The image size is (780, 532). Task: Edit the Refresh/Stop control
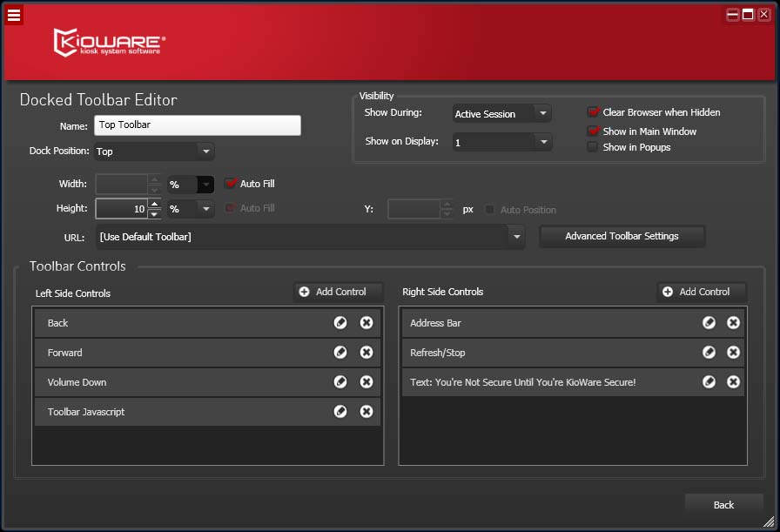click(709, 353)
